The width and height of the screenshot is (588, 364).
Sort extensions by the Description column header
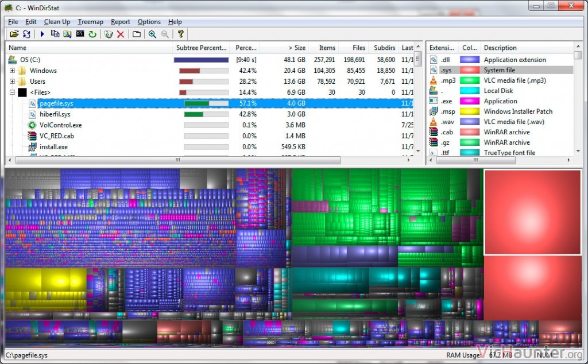pos(527,48)
